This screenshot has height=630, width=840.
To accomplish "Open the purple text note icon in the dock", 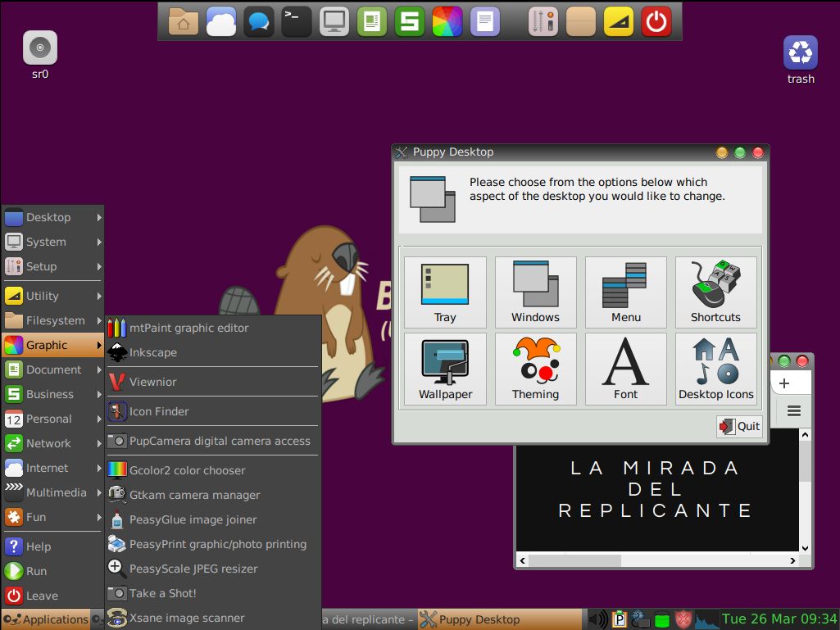I will [485, 22].
